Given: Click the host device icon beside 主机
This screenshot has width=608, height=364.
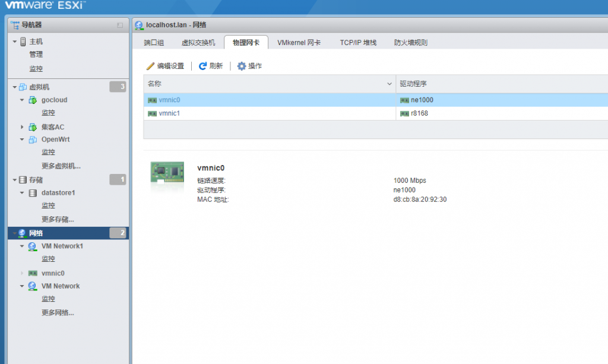Looking at the screenshot, I should point(23,42).
